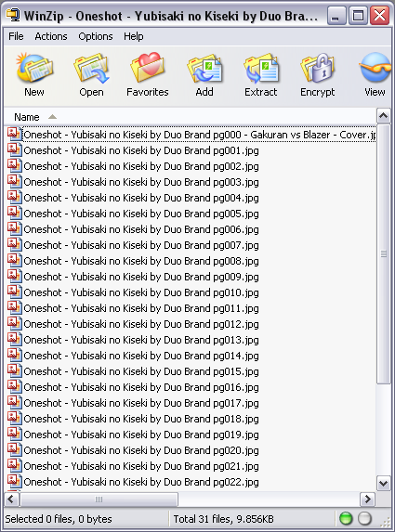This screenshot has width=395, height=532.
Task: Maximize the WinZip window
Action: pyautogui.click(x=358, y=15)
